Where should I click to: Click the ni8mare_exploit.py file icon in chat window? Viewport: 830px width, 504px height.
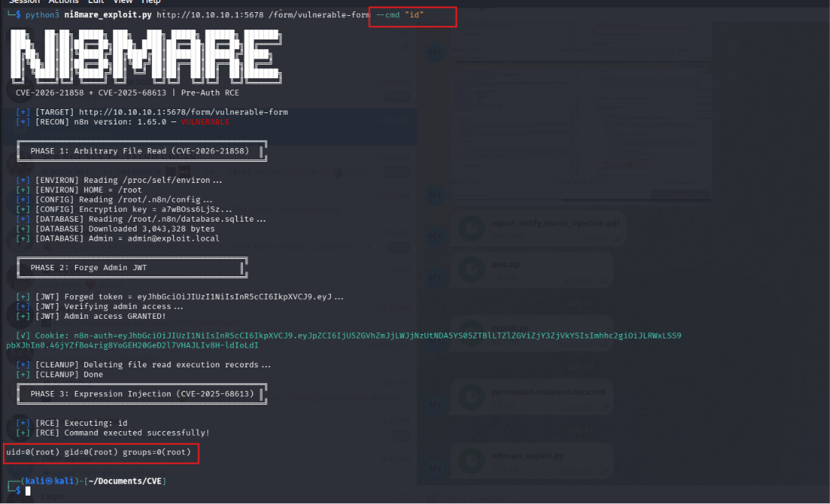tap(471, 461)
